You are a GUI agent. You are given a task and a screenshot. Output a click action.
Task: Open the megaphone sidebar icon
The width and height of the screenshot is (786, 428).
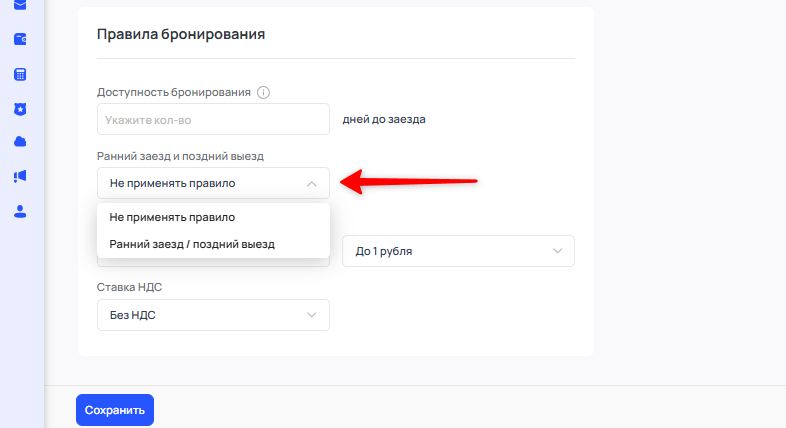coord(20,176)
